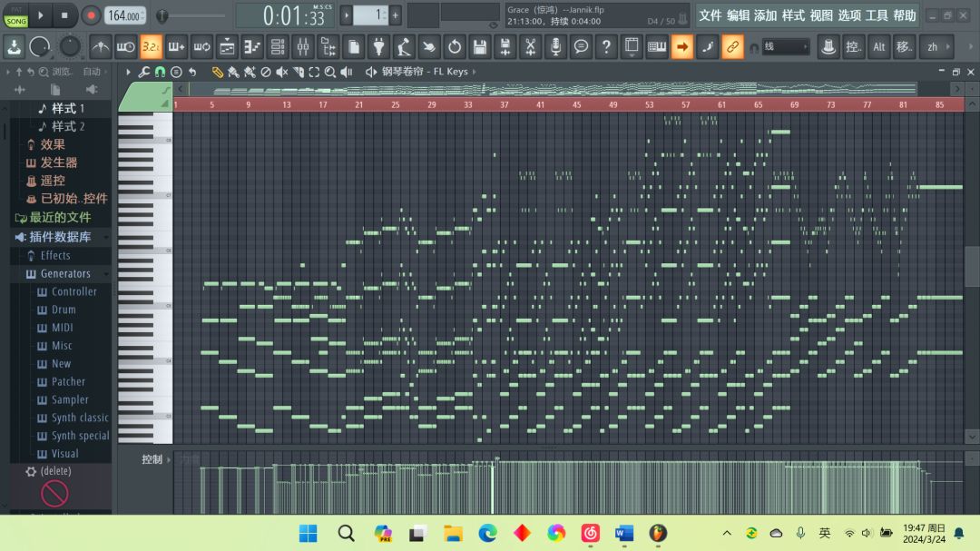Screen dimensions: 980x551
Task: Open the 工具 menu
Action: 877,15
